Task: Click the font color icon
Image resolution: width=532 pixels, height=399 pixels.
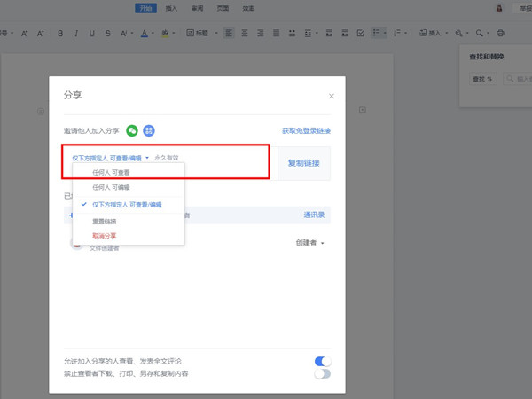Action: pos(145,34)
